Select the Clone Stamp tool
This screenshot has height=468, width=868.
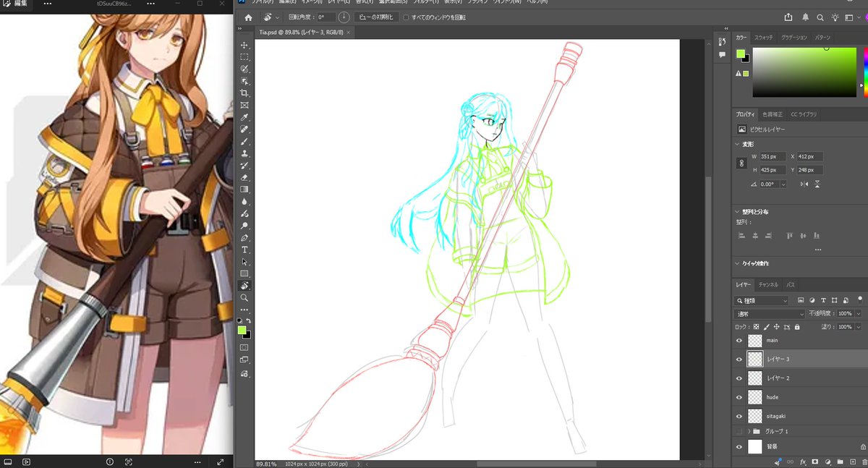point(244,153)
